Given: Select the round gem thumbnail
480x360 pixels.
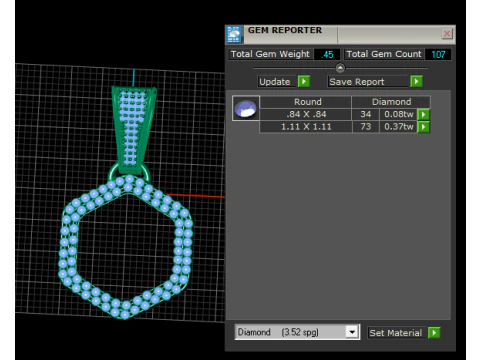Looking at the screenshot, I should (246, 108).
